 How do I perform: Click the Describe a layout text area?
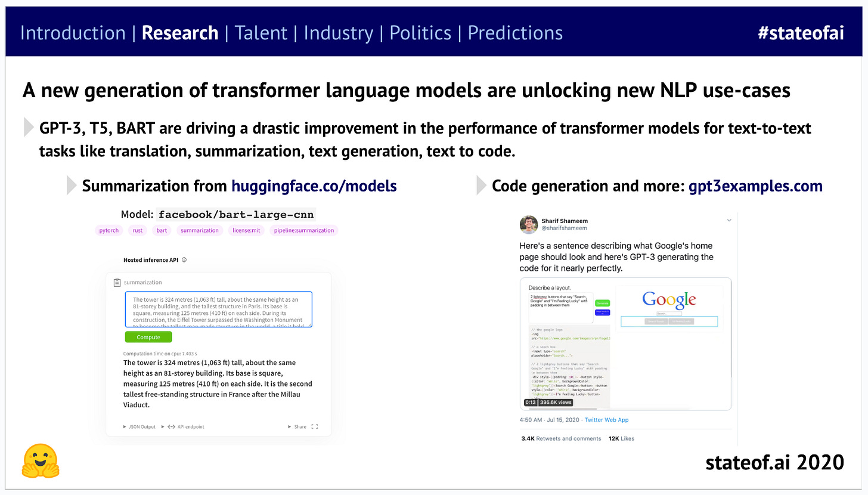click(560, 309)
